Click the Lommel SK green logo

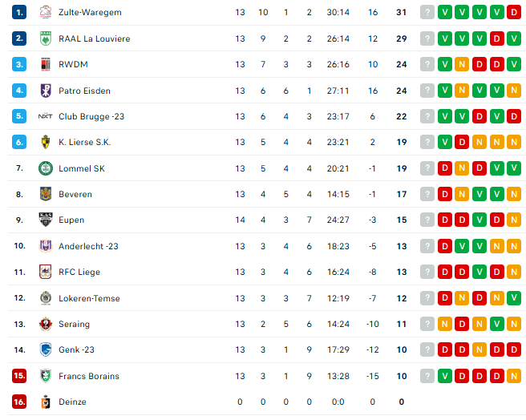(46, 168)
